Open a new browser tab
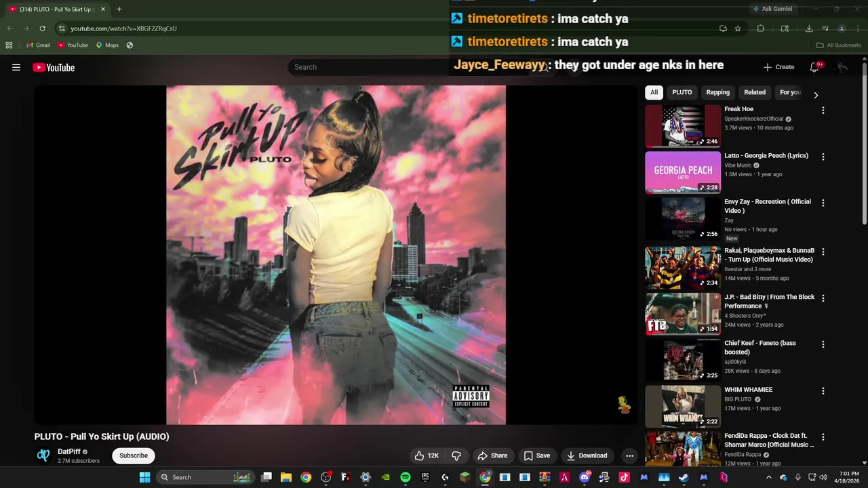This screenshot has height=488, width=868. point(119,9)
